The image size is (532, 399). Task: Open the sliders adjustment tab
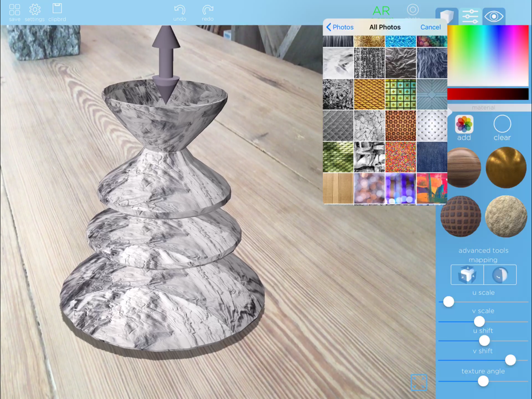[x=470, y=16]
